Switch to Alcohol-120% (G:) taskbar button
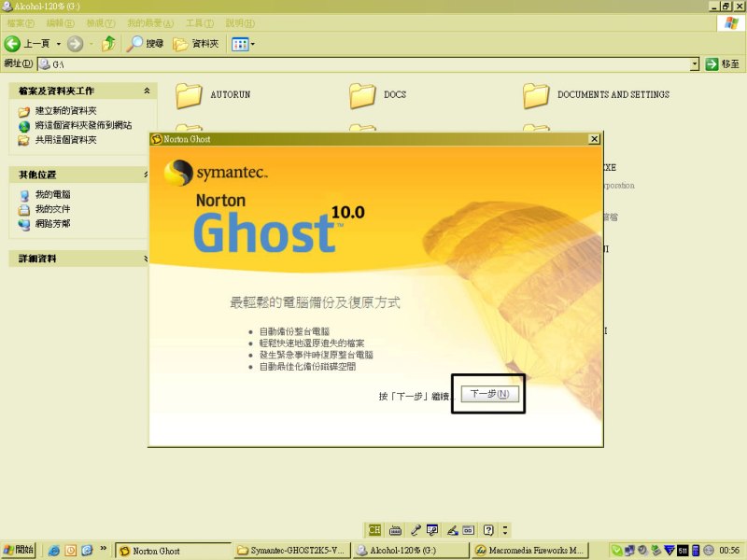Screen dimensions: 747x560 (x=411, y=551)
